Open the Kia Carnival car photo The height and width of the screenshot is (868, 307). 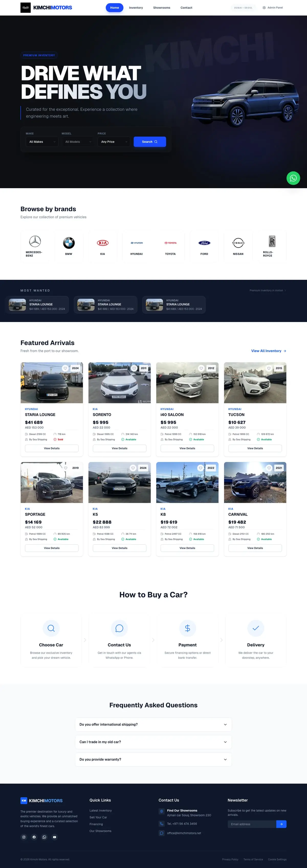pos(255,483)
